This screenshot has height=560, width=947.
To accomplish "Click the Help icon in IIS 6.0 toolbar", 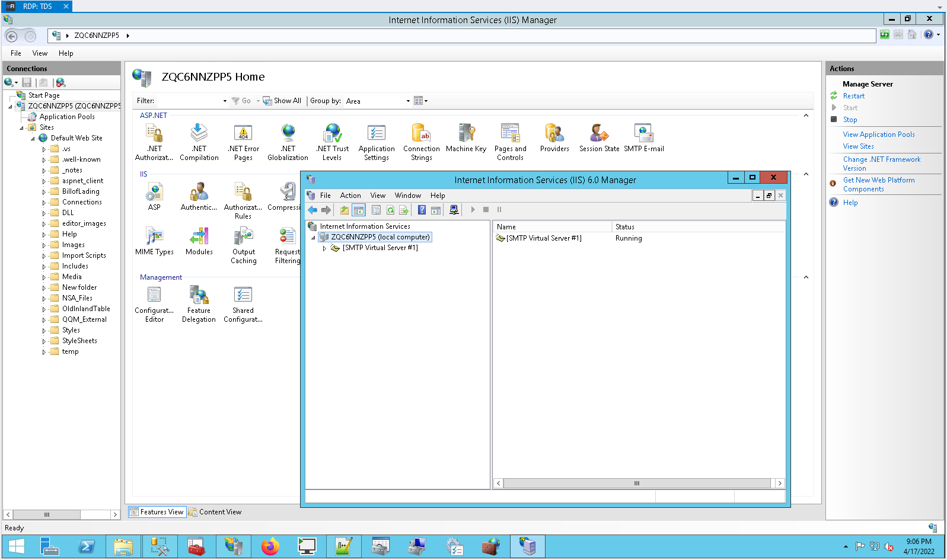I will pos(422,210).
